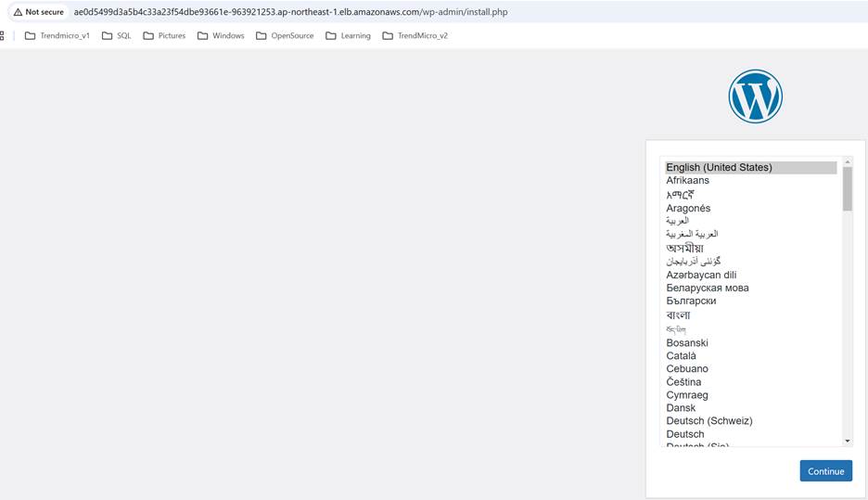Open the Trendmicro_v1 bookmarks folder
Image resolution: width=868 pixels, height=500 pixels.
pyautogui.click(x=57, y=35)
